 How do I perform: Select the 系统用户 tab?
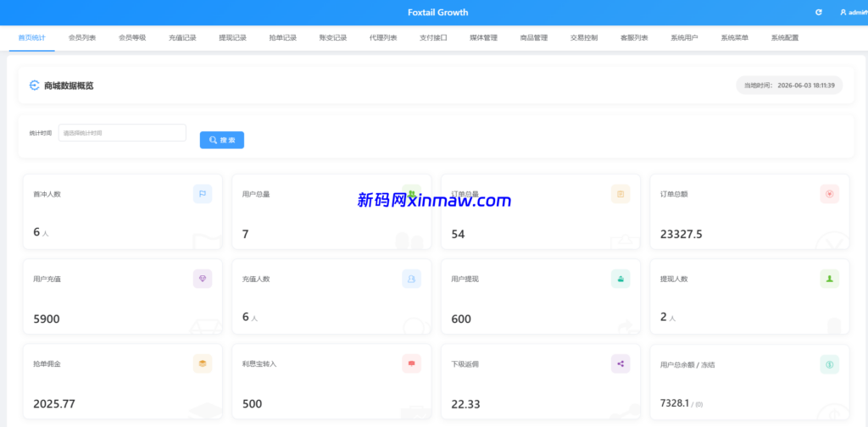684,38
